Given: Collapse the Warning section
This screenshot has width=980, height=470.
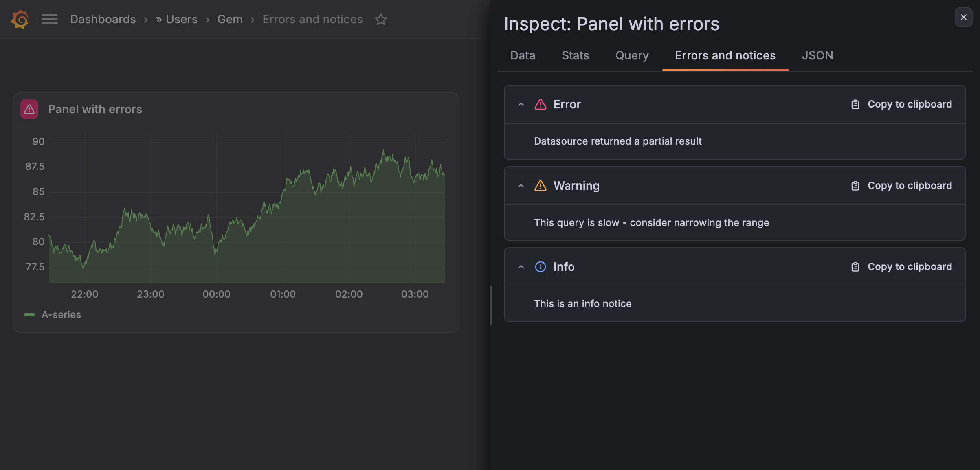Looking at the screenshot, I should [x=521, y=186].
